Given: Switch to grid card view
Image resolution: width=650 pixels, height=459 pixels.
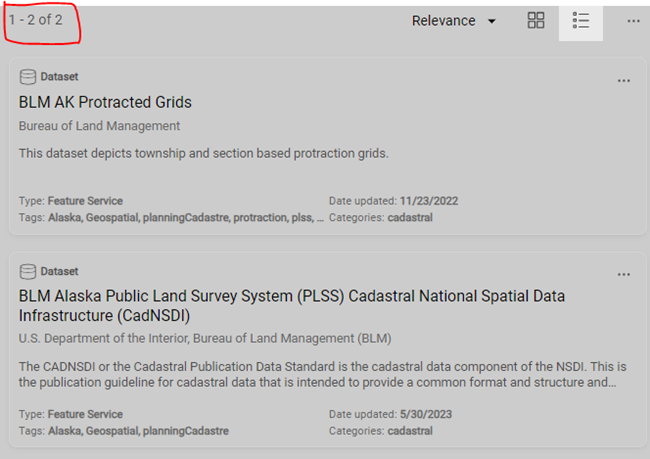Looking at the screenshot, I should point(536,20).
